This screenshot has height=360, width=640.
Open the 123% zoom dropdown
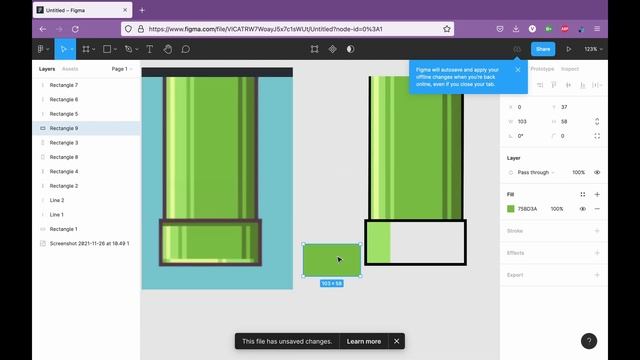pyautogui.click(x=593, y=49)
